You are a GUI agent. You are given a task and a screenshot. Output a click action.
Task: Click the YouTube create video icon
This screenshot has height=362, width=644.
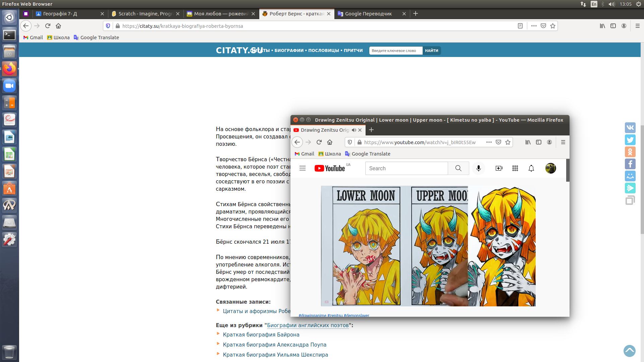(x=499, y=168)
